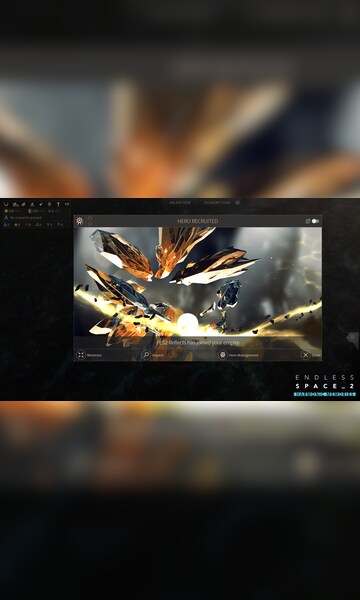
Task: Toggle the switch in Hero Recruited header
Action: point(315,221)
